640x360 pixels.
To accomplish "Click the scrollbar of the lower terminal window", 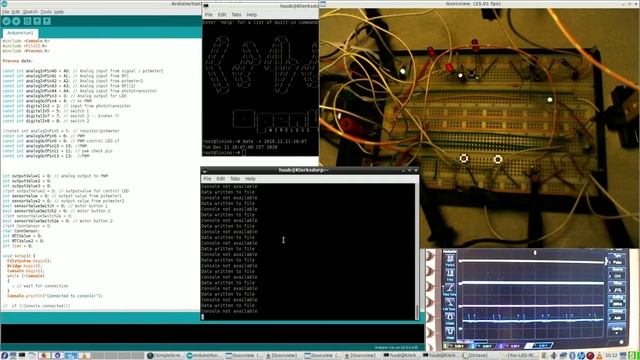I will click(417, 251).
